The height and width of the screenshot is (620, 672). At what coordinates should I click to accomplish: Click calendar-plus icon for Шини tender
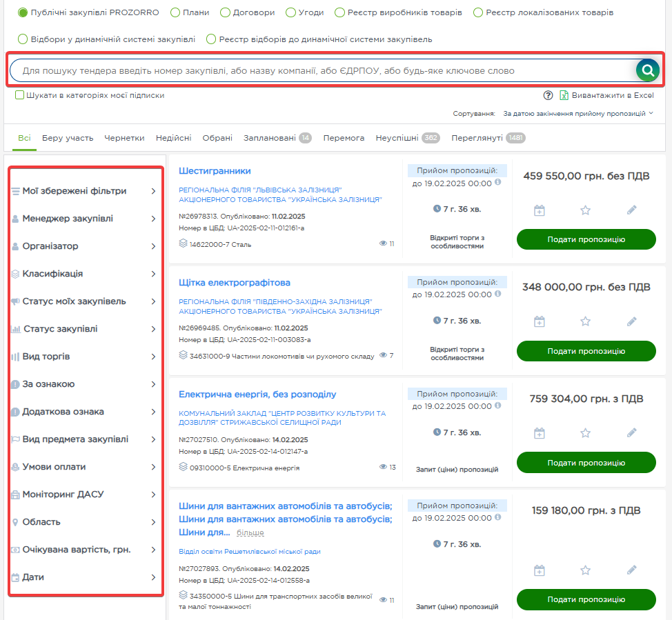540,570
